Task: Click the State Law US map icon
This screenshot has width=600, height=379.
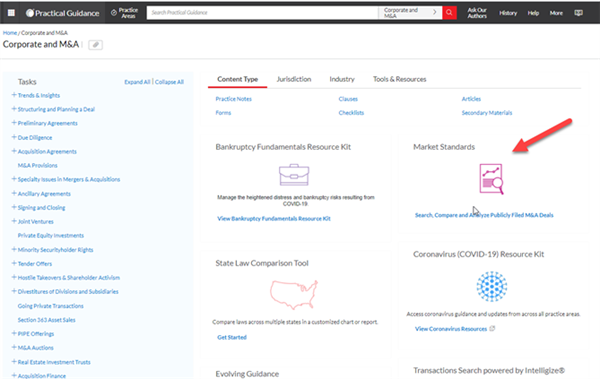Action: tap(294, 294)
